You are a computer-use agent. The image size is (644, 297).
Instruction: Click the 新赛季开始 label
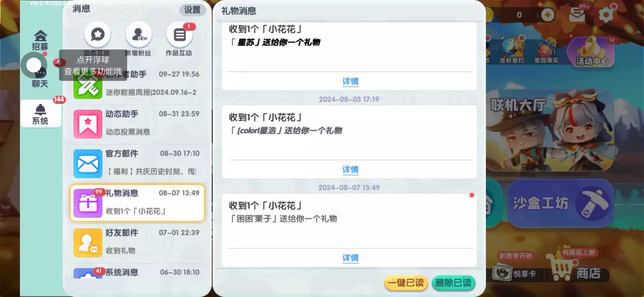pos(515,256)
